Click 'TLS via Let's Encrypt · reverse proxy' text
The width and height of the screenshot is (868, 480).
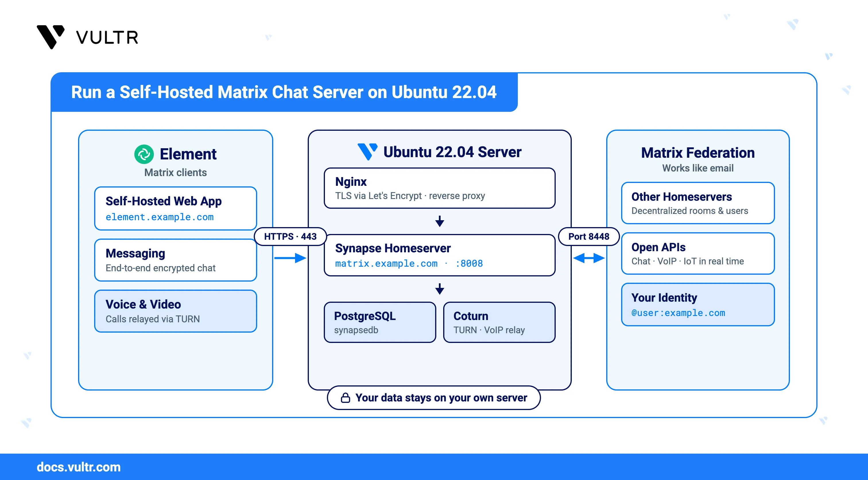pyautogui.click(x=410, y=196)
